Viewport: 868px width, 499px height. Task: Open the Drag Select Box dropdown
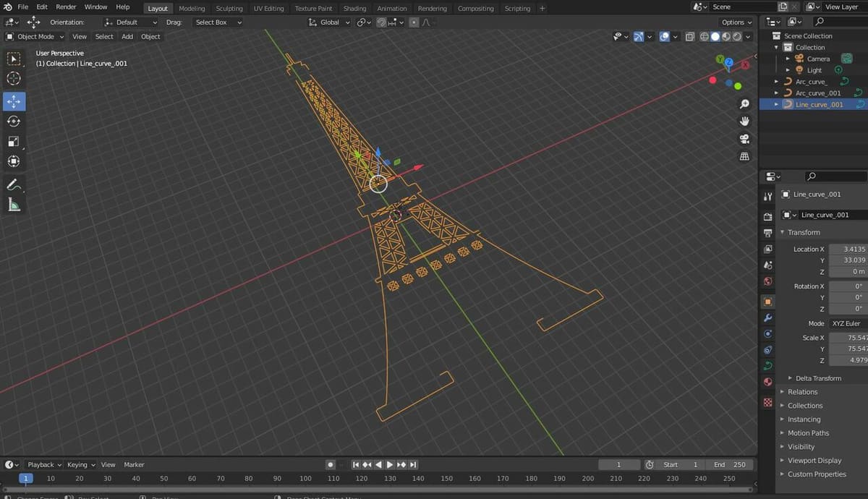coord(218,22)
